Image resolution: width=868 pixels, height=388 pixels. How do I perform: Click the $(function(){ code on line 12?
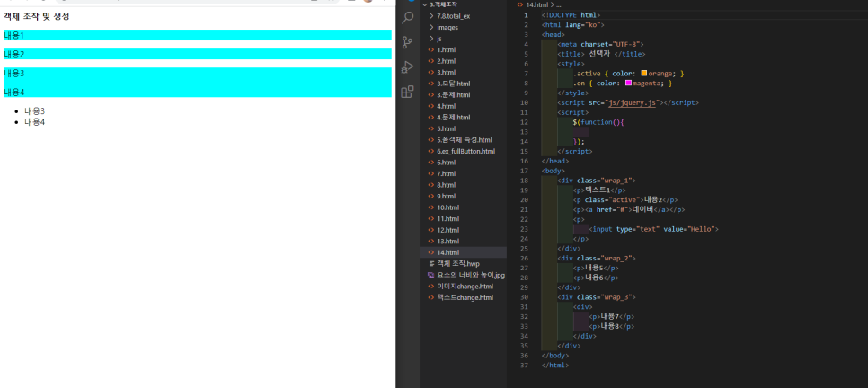pos(599,122)
